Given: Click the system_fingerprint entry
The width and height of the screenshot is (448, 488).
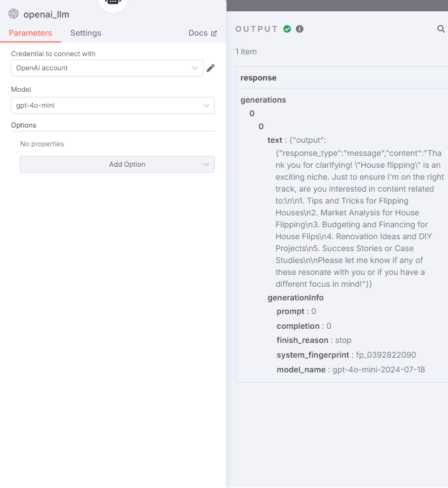Looking at the screenshot, I should click(x=347, y=355).
